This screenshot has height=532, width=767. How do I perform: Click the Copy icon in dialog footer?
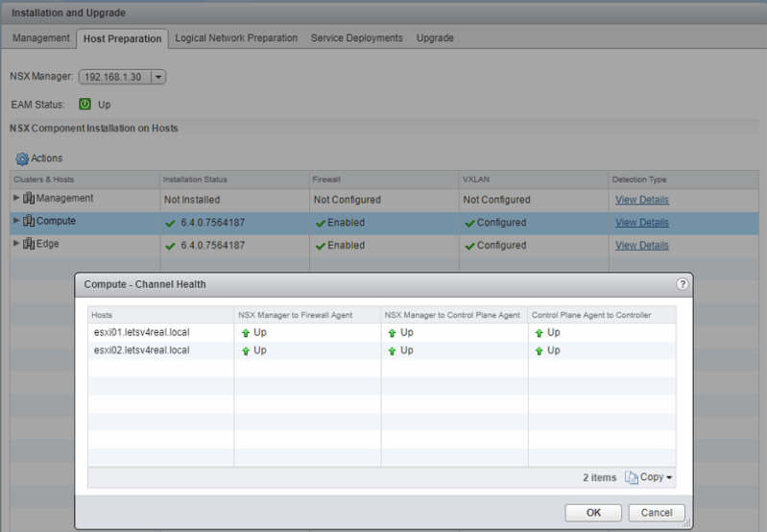click(632, 477)
